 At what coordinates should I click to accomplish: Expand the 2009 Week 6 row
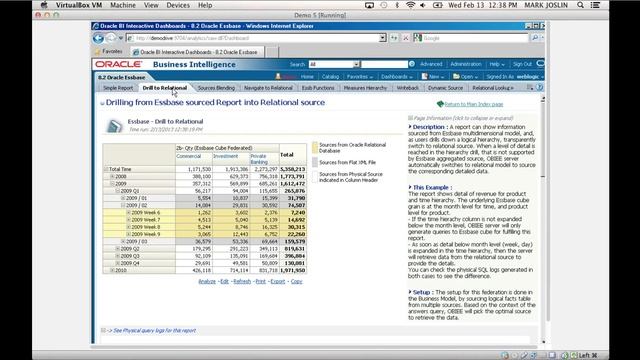click(129, 213)
